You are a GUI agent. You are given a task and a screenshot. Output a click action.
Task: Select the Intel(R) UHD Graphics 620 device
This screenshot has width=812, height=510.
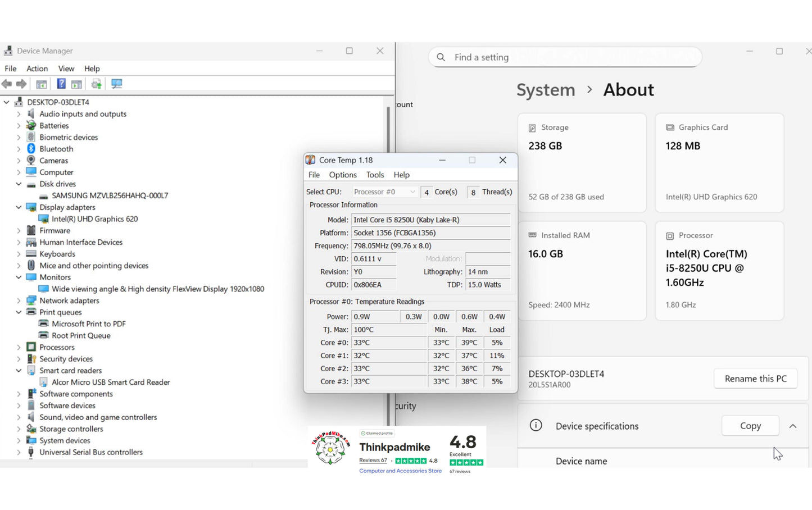(x=94, y=219)
